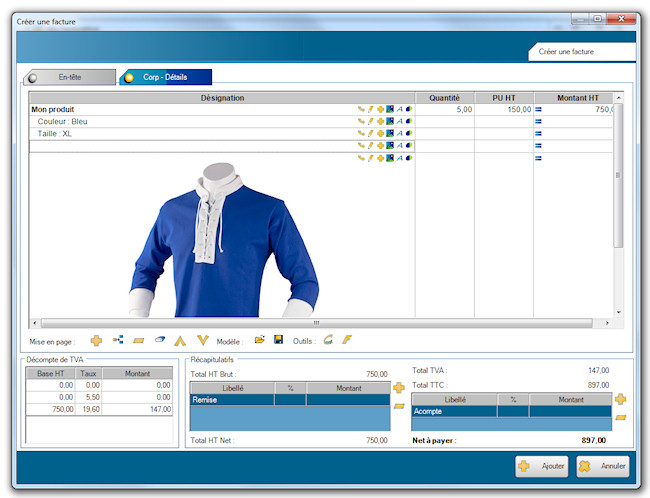Click the add line plus icon in Mise en page

click(x=96, y=341)
